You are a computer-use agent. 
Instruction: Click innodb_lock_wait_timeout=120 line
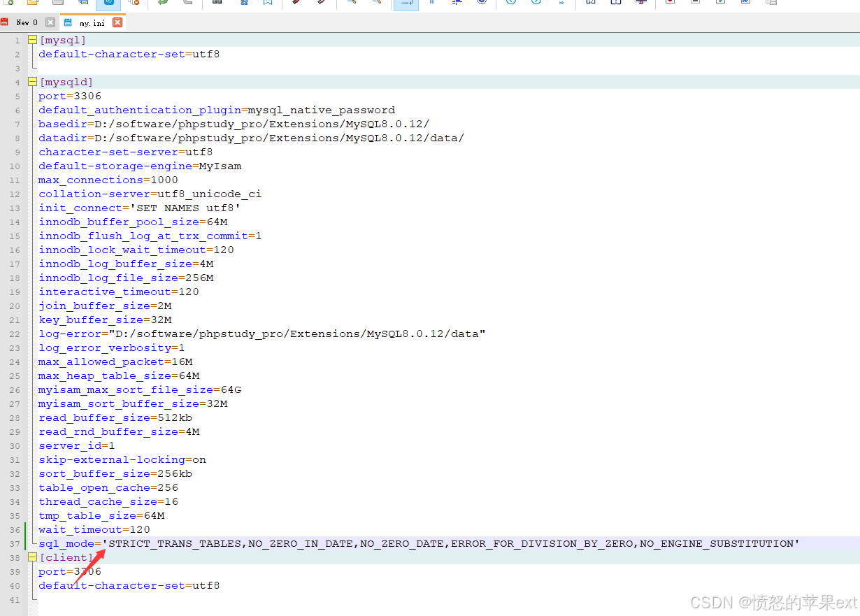(136, 250)
